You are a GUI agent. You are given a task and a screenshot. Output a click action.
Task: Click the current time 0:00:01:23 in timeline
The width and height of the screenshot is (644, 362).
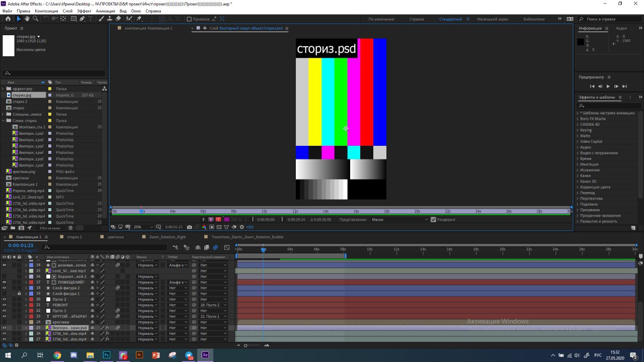click(21, 245)
